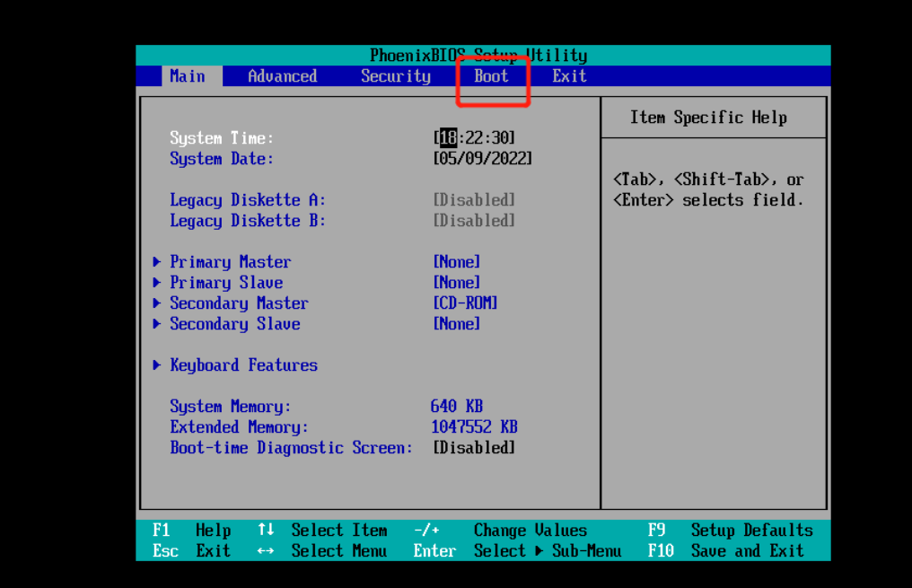Click the 1047552 KB value
The image size is (912, 588).
tap(474, 427)
